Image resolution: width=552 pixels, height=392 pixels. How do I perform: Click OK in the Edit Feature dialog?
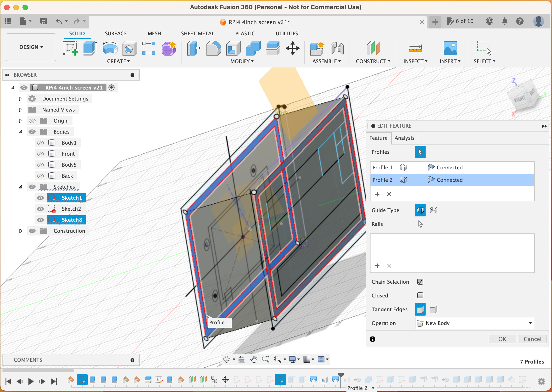point(502,339)
